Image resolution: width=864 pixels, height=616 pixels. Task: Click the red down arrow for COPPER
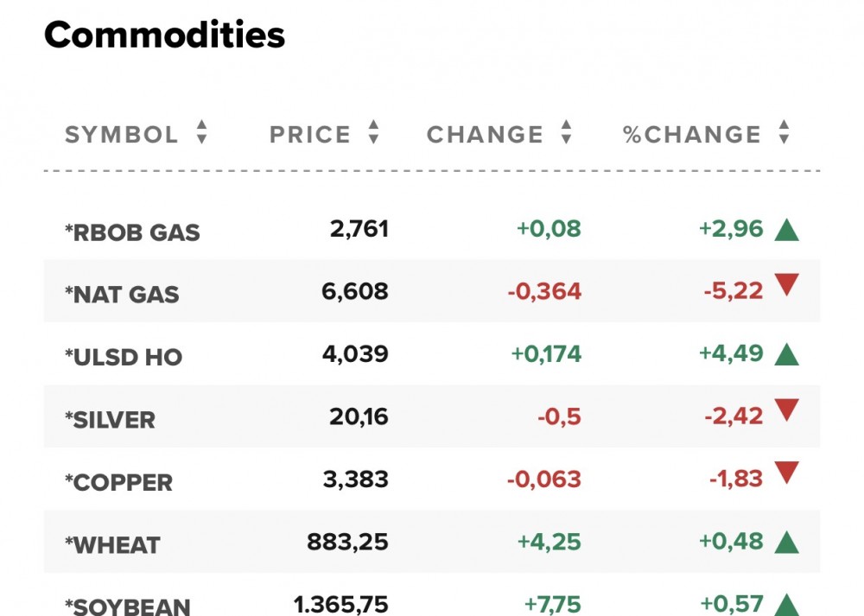click(x=786, y=473)
